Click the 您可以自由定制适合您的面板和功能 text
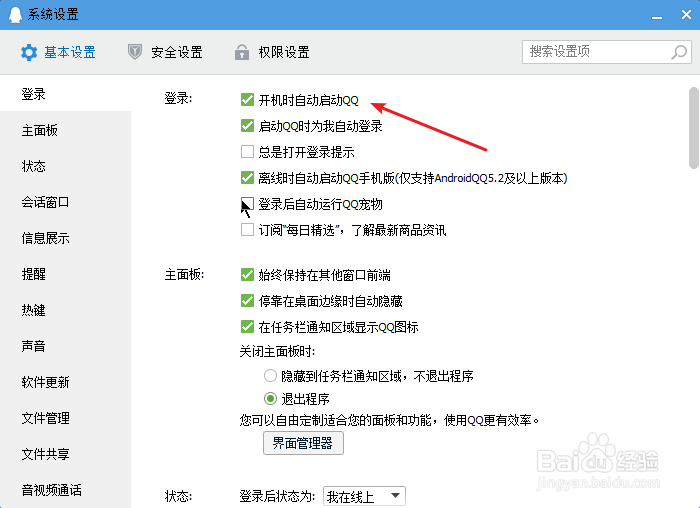The image size is (700, 508). pyautogui.click(x=335, y=420)
